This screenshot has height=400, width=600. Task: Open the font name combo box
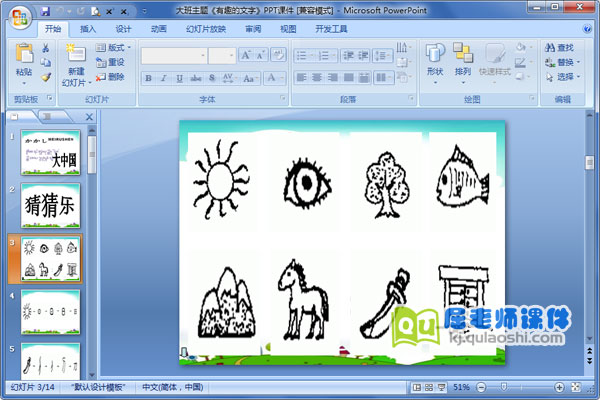[173, 55]
